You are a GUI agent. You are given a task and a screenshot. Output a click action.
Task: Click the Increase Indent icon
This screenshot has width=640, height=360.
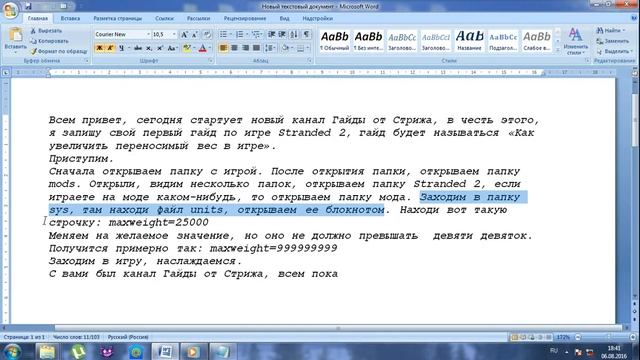(282, 34)
